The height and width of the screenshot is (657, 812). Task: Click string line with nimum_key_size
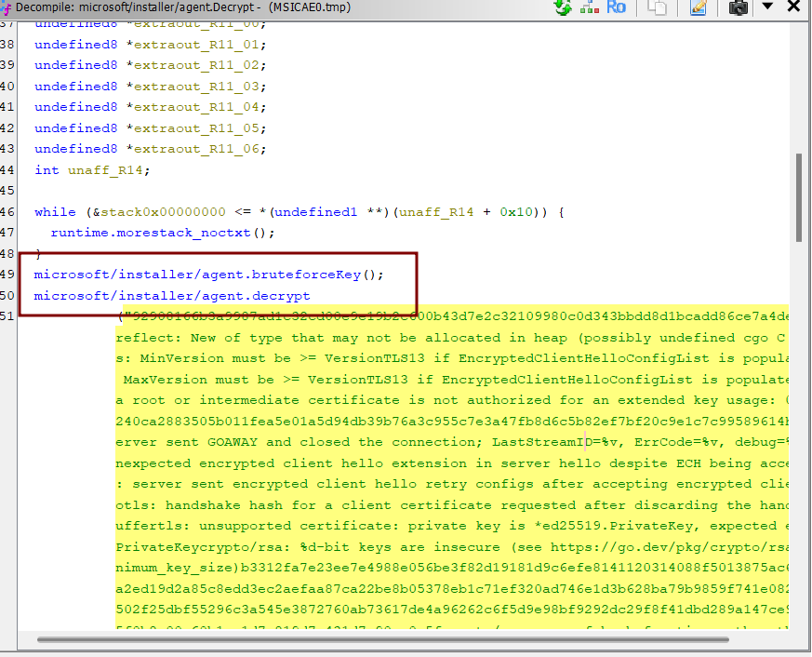(452, 568)
